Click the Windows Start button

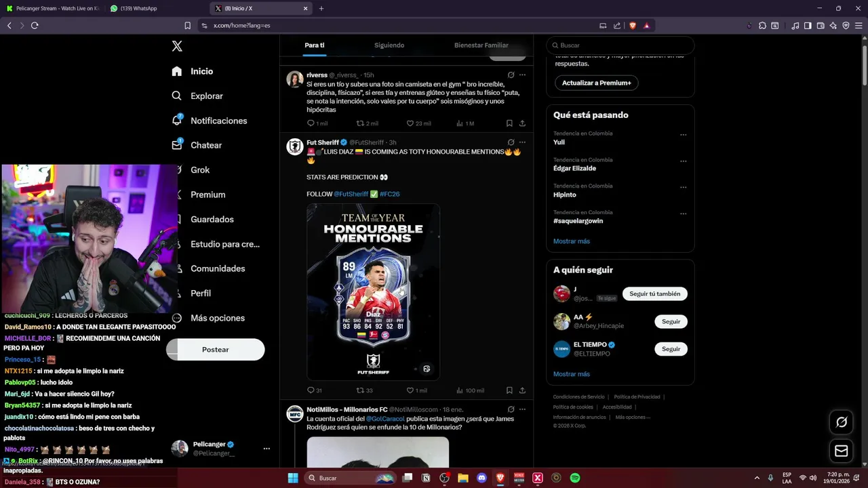coord(293,478)
